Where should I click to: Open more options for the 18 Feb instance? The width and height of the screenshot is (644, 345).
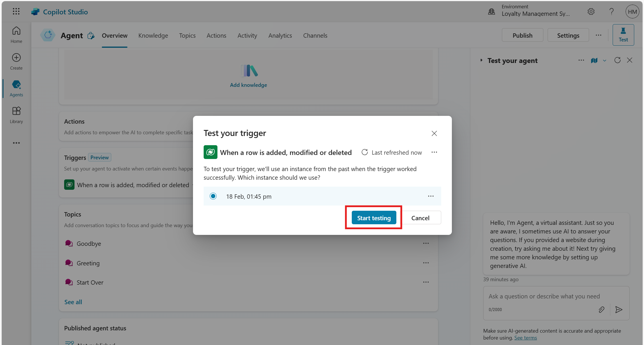431,196
